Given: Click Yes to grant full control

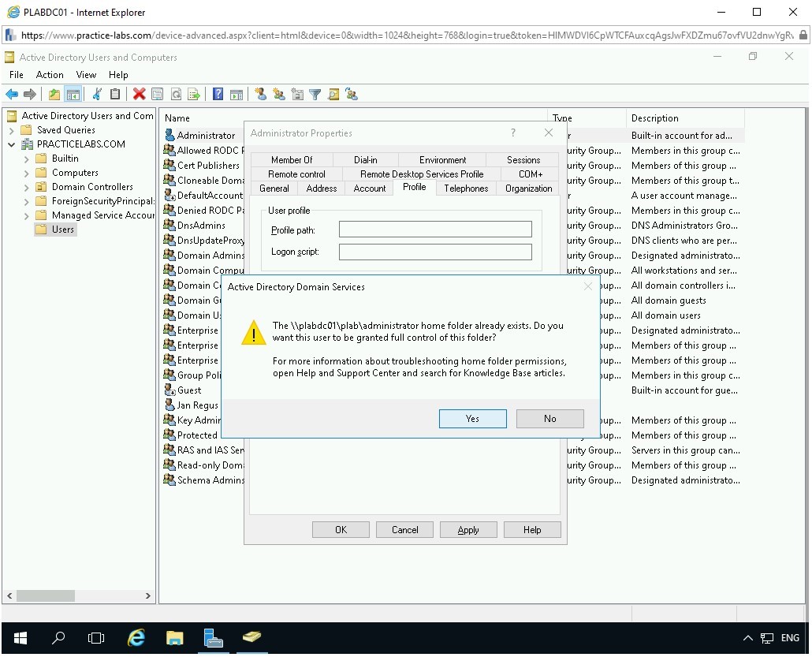Looking at the screenshot, I should click(x=472, y=419).
